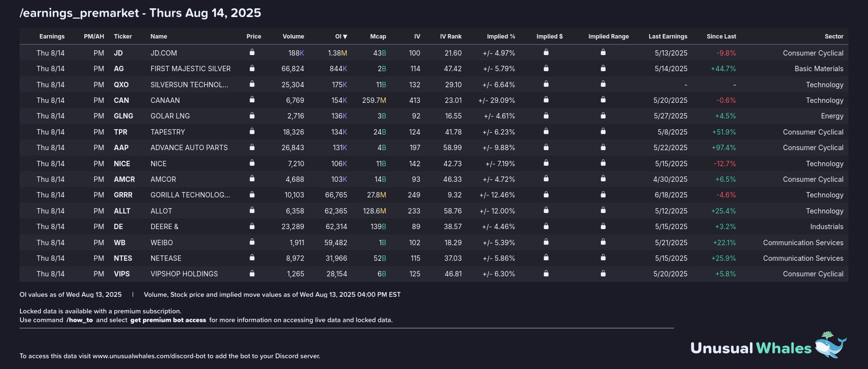The width and height of the screenshot is (868, 369).
Task: Click 'get premium bot access' text
Action: coord(168,320)
